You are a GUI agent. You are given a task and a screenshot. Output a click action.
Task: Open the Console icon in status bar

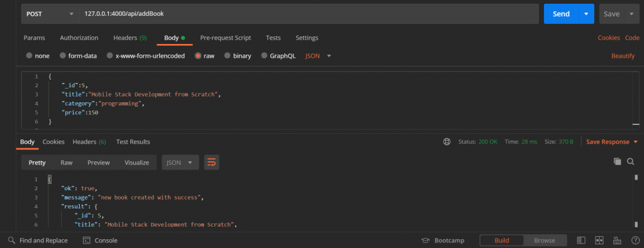(87, 240)
